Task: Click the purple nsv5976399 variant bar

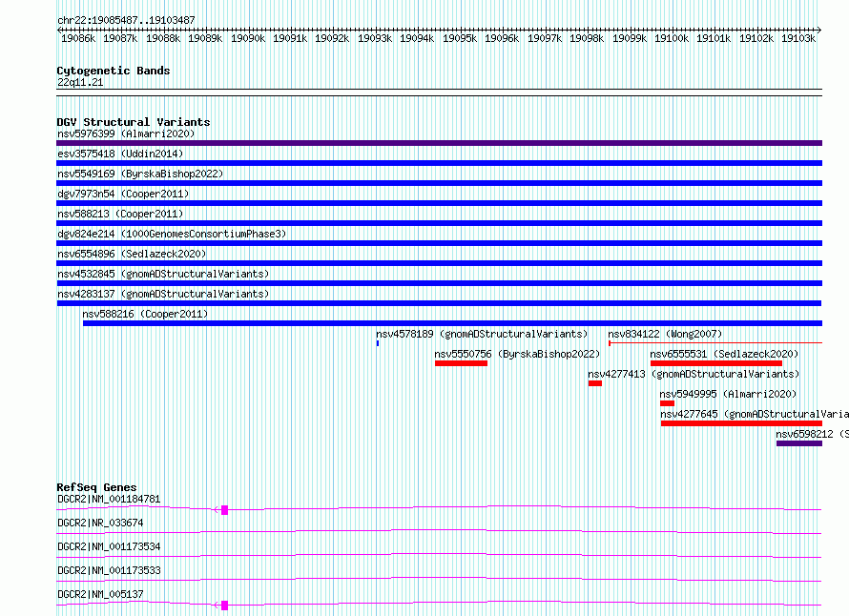Action: point(439,143)
